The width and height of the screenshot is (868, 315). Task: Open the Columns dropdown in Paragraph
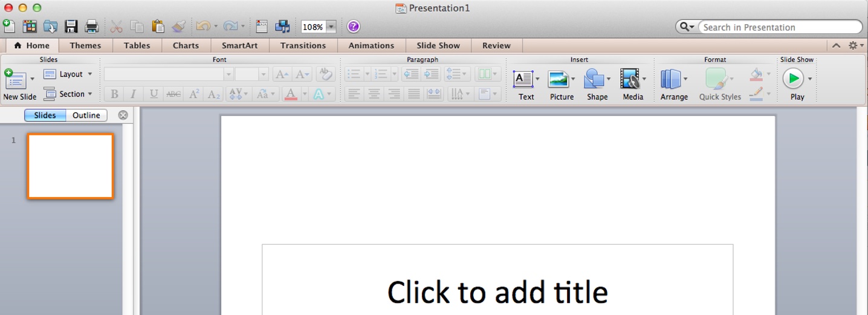pyautogui.click(x=487, y=74)
